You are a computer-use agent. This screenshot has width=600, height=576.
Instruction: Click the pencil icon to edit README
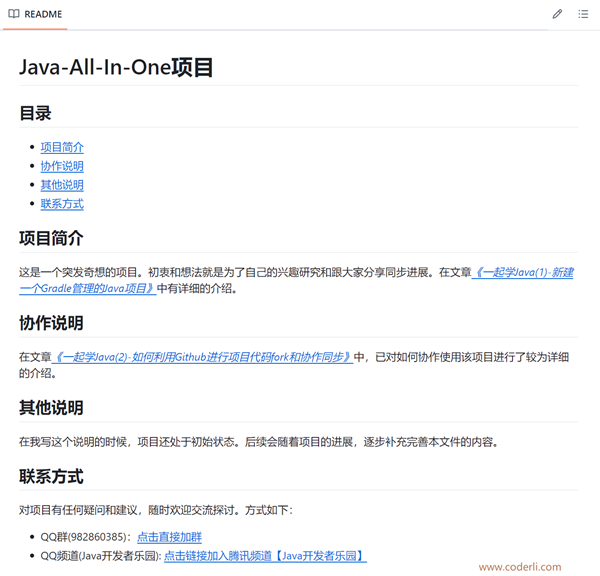point(557,14)
